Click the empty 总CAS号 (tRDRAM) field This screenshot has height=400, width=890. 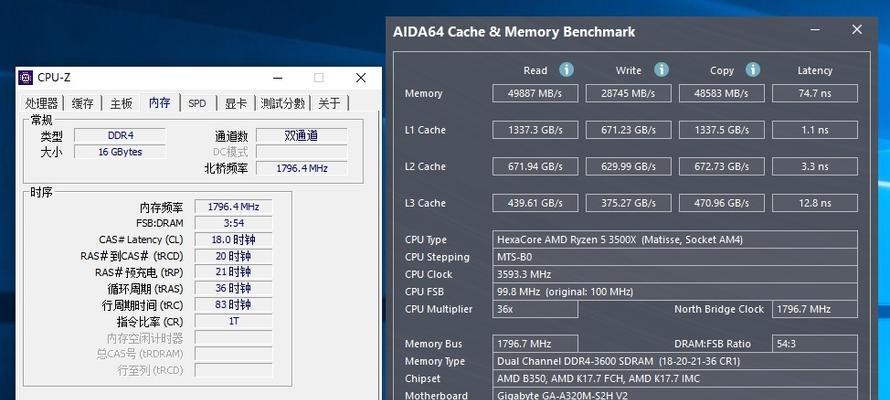coord(233,354)
